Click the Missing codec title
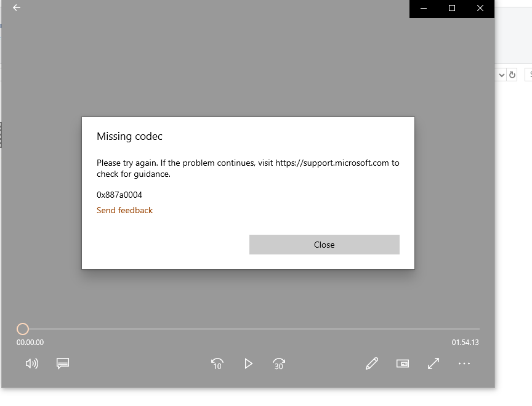532x406 pixels. (129, 136)
